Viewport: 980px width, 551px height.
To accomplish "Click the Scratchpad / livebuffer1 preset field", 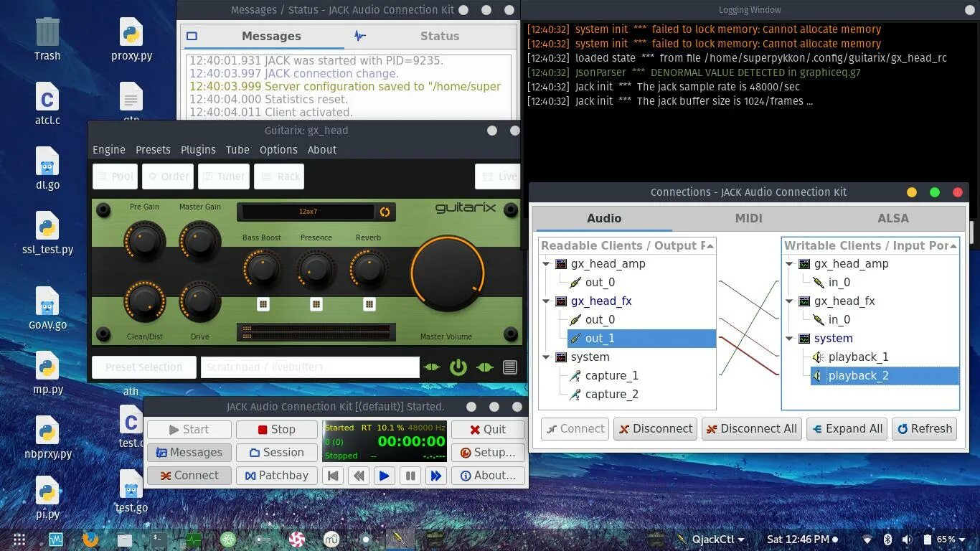I will [x=310, y=367].
